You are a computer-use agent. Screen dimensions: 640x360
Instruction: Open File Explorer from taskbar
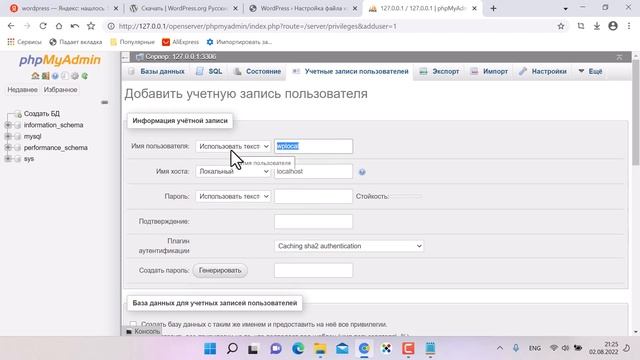click(x=320, y=349)
